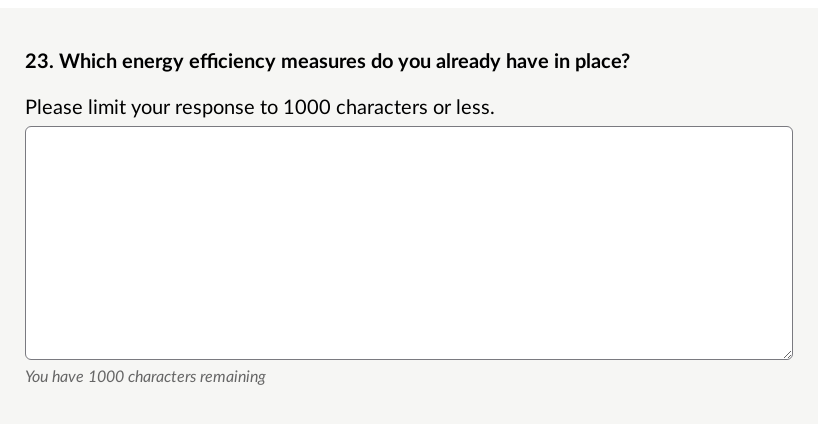Screen dimensions: 818x432
Task: Click the question 23 heading text
Action: 328,62
